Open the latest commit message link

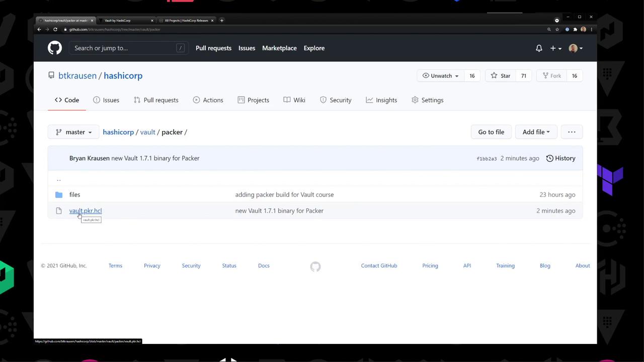[x=155, y=158]
